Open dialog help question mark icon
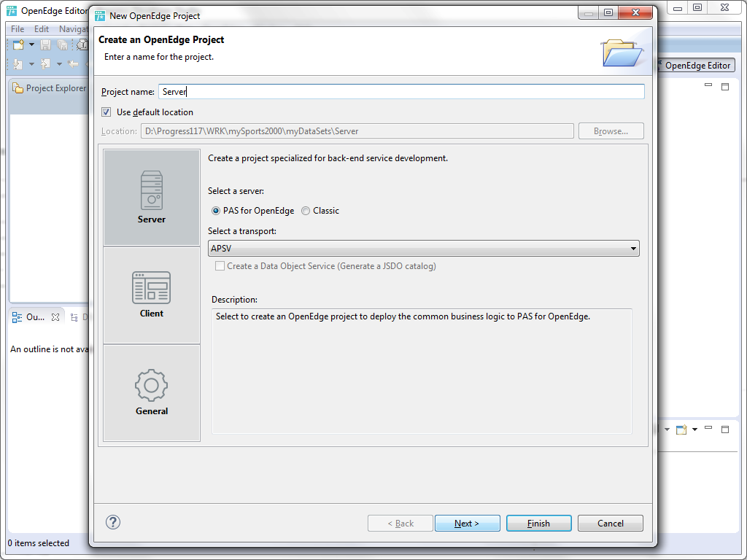This screenshot has height=560, width=747. coord(113,522)
